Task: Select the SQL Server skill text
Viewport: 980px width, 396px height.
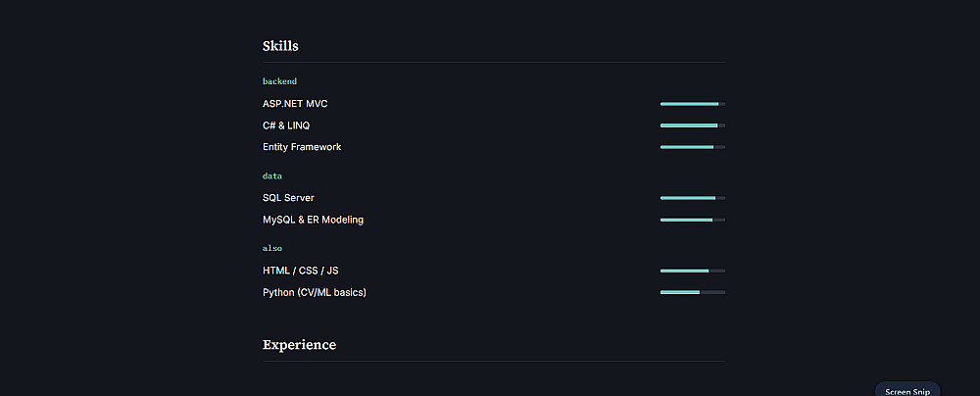Action: coord(288,198)
